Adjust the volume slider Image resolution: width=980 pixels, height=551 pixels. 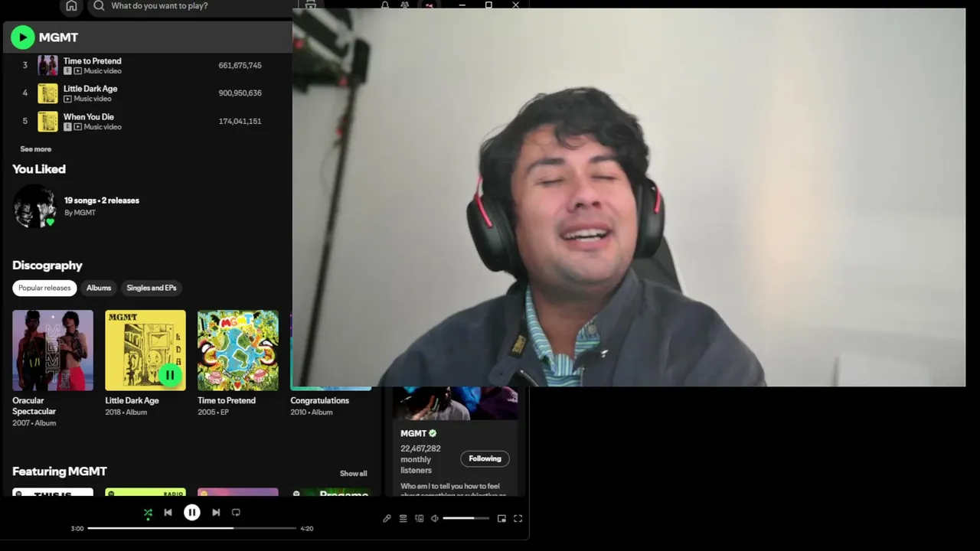pos(465,518)
